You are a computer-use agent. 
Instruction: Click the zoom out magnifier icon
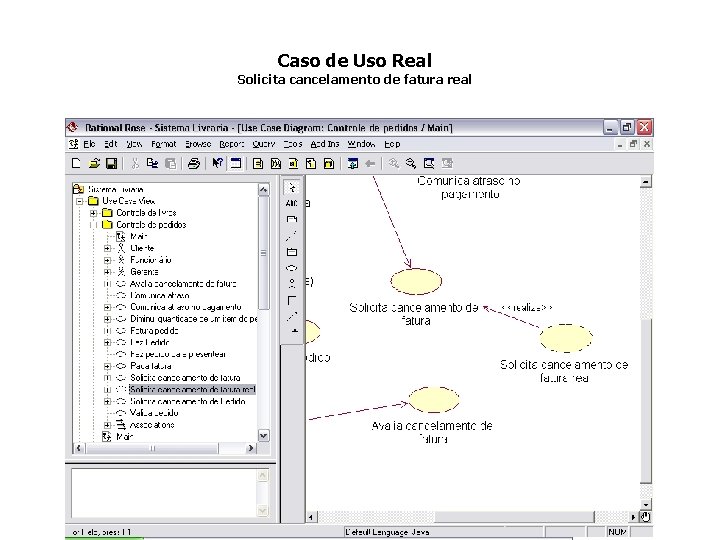(x=411, y=163)
